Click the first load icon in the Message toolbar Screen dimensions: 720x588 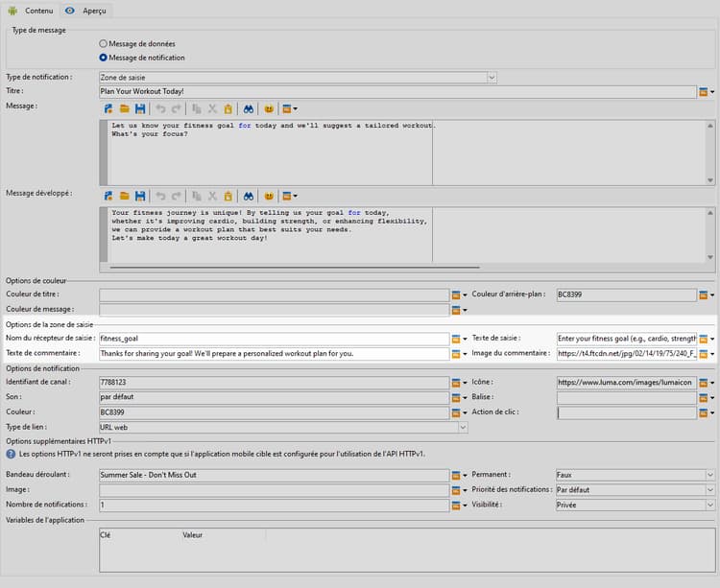pos(108,108)
